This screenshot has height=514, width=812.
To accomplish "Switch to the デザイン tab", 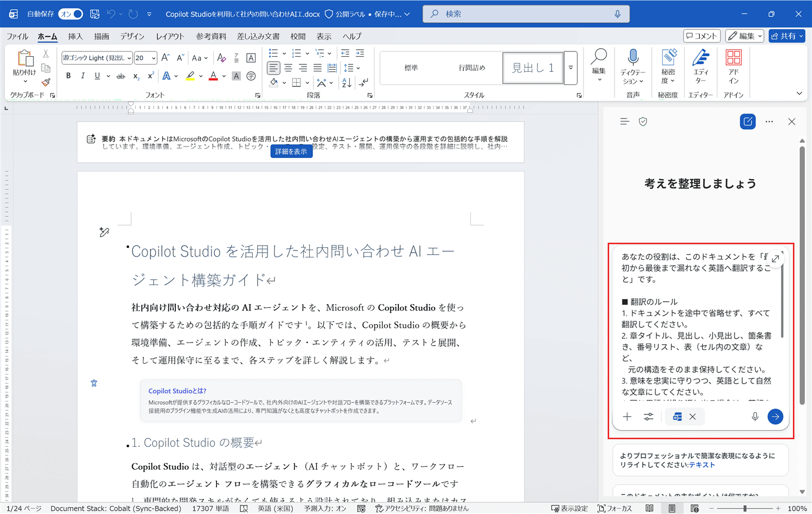I will (132, 36).
